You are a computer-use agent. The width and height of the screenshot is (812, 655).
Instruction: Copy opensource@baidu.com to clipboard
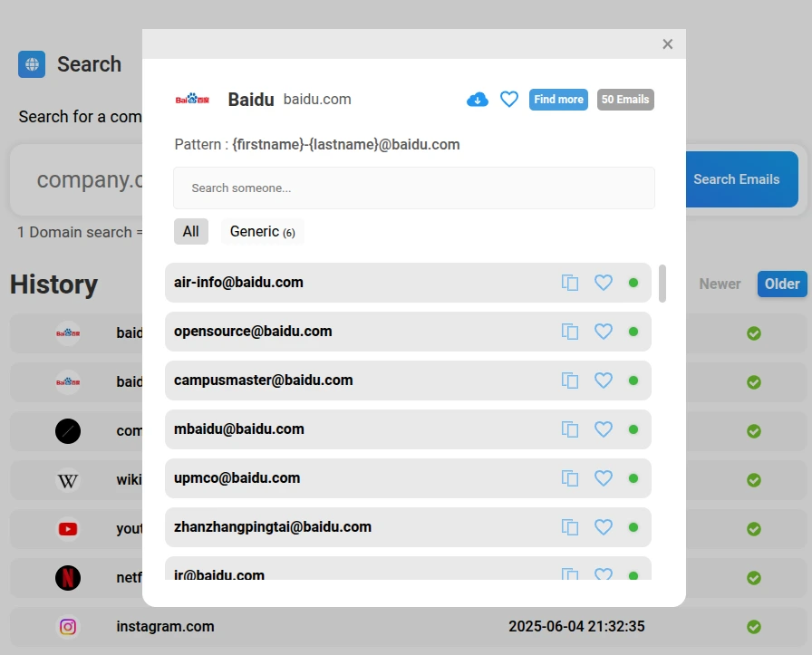pos(570,332)
